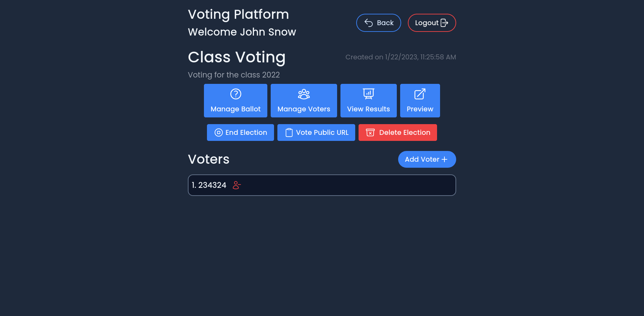Screen dimensions: 644x316
Task: Open the external link icon on Preview
Action: click(x=420, y=94)
